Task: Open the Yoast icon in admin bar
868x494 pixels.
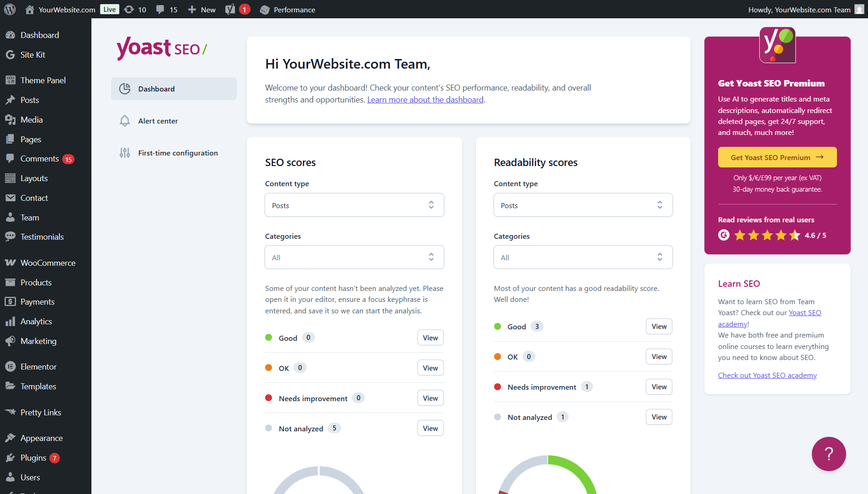Action: click(230, 10)
